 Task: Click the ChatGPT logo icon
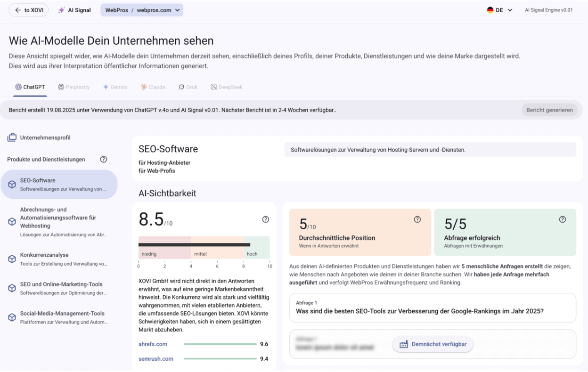click(18, 87)
